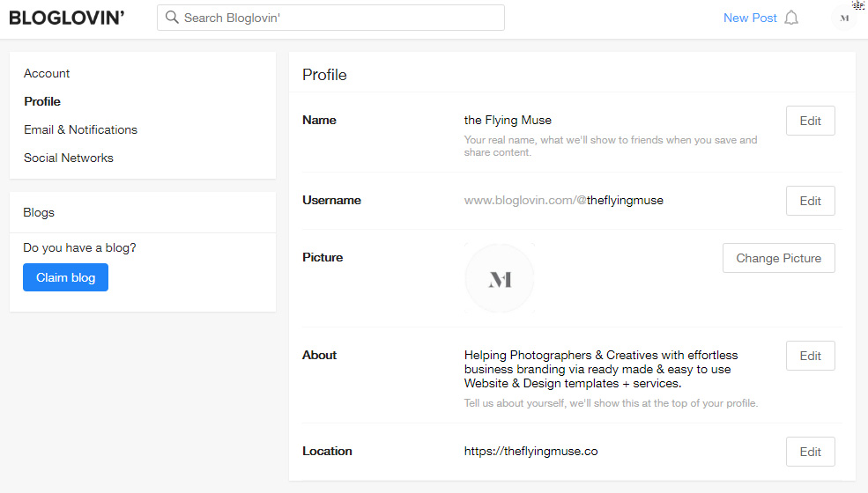
Task: Edit the Username
Action: pos(811,201)
